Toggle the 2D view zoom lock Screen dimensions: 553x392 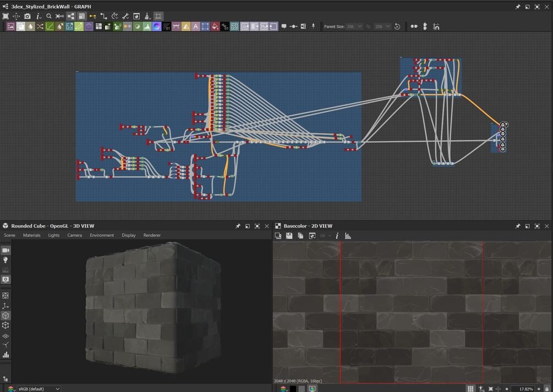[547, 389]
